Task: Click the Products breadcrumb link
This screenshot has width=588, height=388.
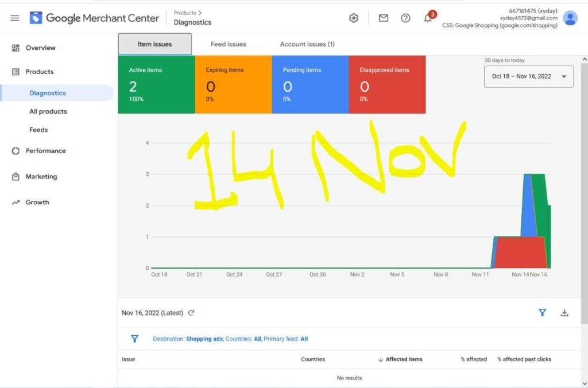Action: (x=184, y=13)
